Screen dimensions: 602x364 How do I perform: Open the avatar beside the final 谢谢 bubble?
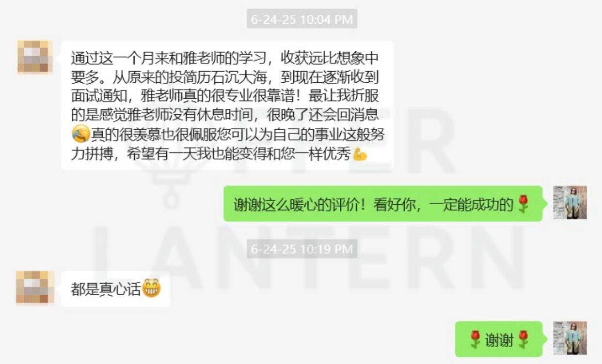pyautogui.click(x=570, y=338)
